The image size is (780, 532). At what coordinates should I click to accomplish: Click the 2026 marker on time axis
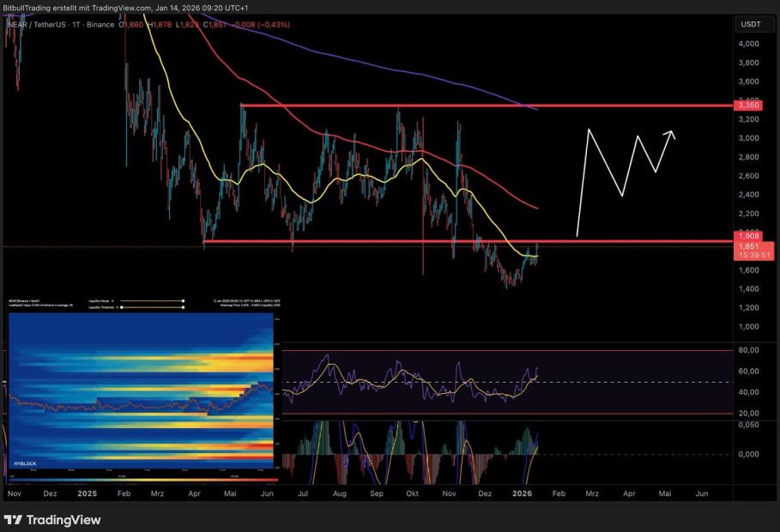point(523,494)
